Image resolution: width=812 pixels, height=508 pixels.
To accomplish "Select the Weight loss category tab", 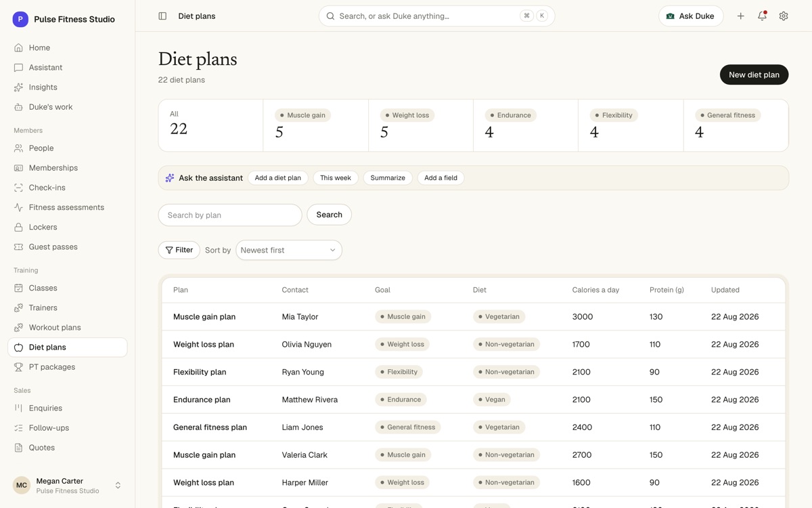I will coord(421,125).
